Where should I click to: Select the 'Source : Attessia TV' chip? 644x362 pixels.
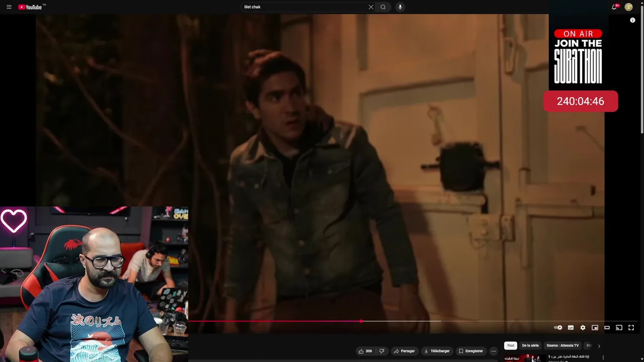click(562, 345)
